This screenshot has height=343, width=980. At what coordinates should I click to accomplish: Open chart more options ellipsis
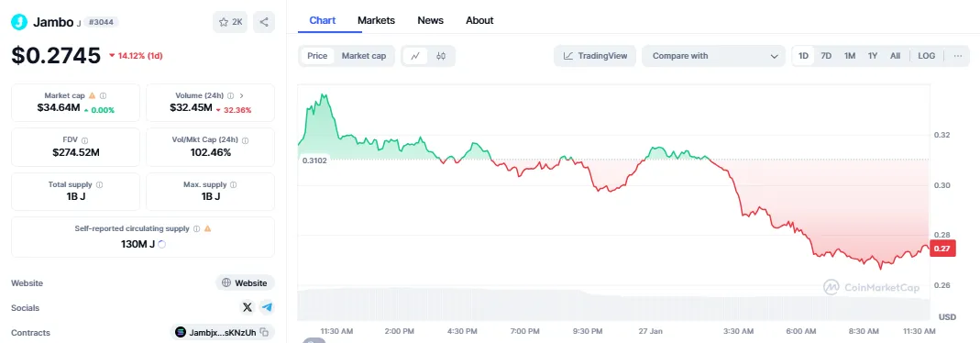(x=957, y=56)
